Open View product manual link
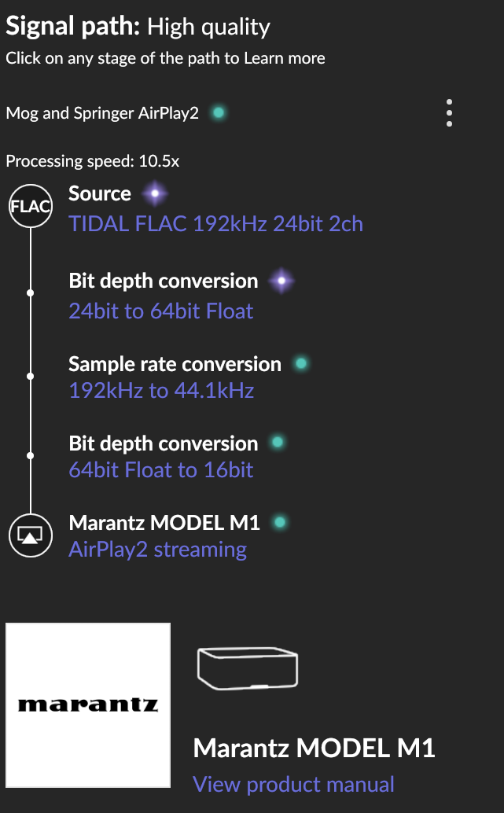Screen dimensions: 504x813 [293, 785]
